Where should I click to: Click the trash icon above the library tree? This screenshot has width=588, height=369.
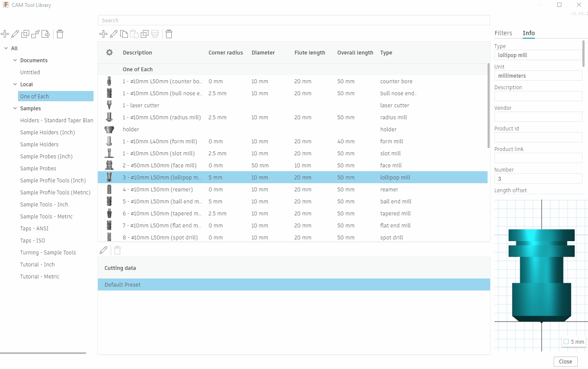[x=60, y=34]
